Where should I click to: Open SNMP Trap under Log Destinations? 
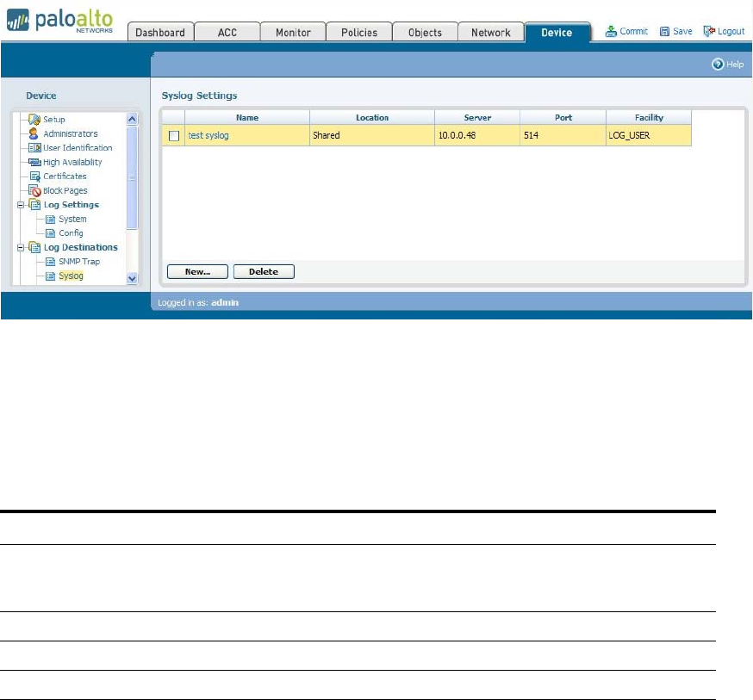tap(79, 262)
